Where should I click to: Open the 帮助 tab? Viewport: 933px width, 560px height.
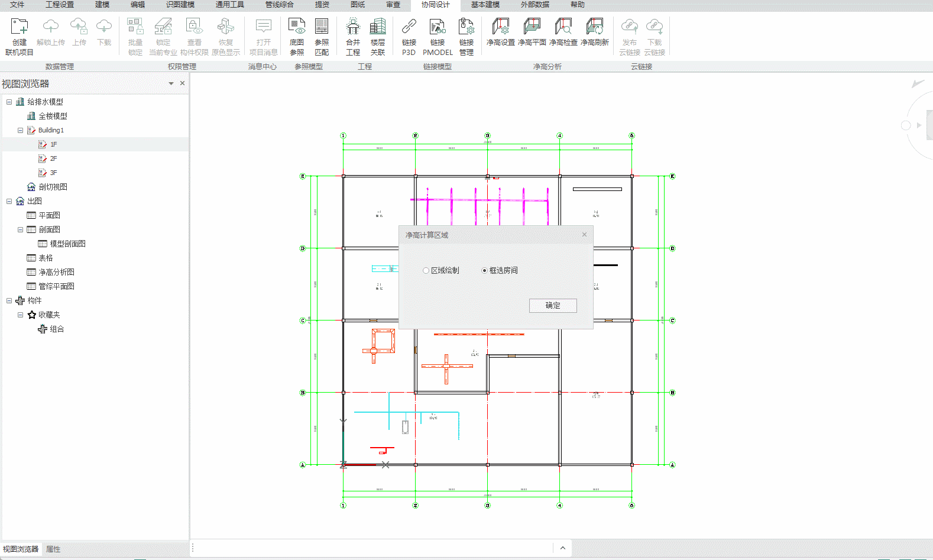click(x=578, y=5)
